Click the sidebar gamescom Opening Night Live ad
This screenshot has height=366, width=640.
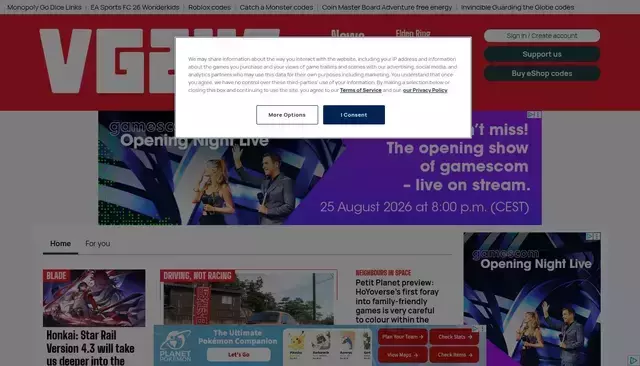[532, 299]
